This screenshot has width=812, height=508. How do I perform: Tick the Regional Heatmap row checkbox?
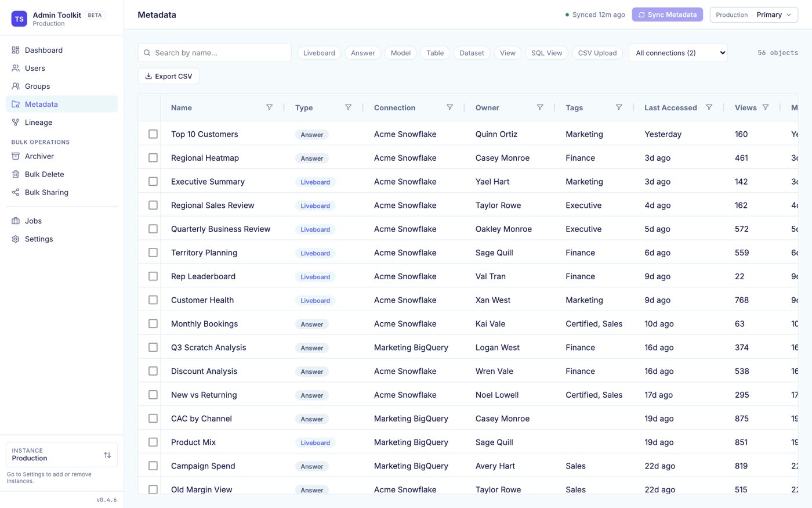tap(153, 158)
